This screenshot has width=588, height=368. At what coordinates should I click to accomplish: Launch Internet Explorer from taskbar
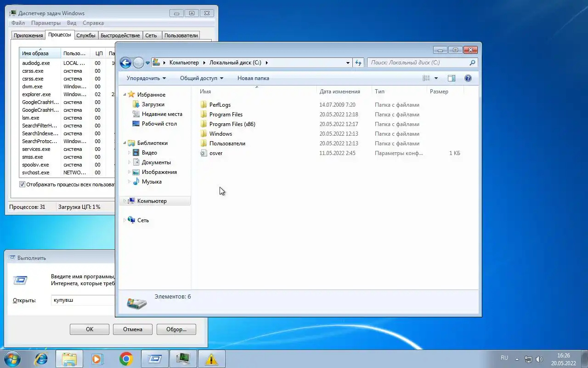tap(41, 359)
